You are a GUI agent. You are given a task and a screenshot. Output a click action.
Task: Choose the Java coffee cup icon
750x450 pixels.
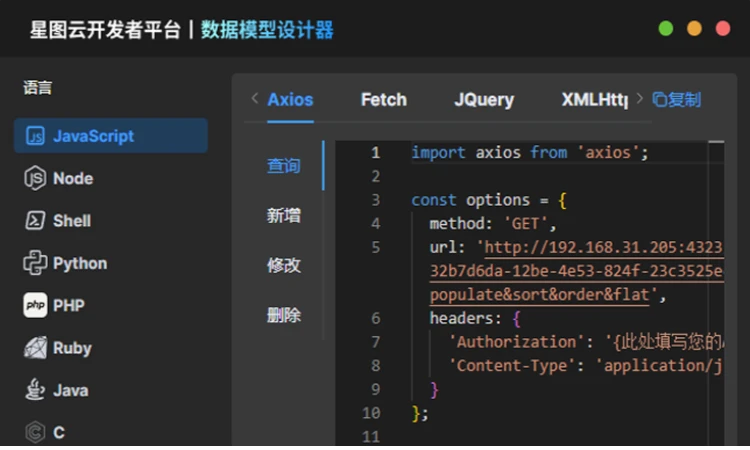click(x=36, y=391)
